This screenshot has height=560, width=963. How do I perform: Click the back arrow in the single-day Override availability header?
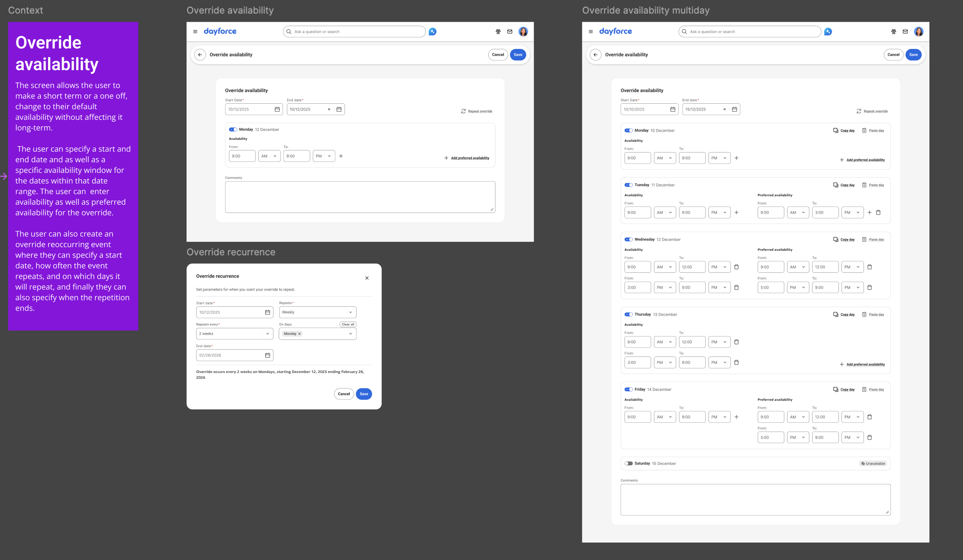pyautogui.click(x=200, y=55)
